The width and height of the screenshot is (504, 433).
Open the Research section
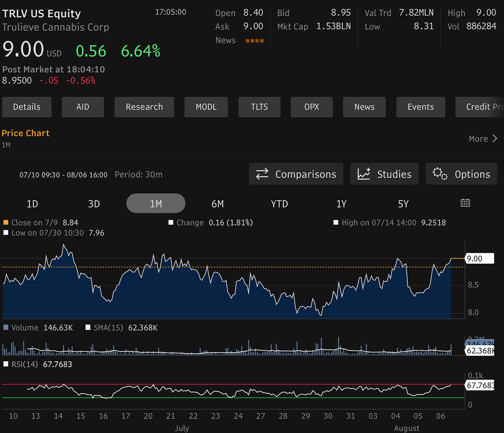(144, 107)
